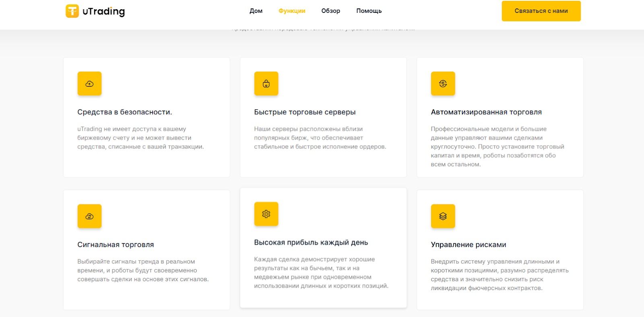Click the layers icon above Управление рисками

443,216
